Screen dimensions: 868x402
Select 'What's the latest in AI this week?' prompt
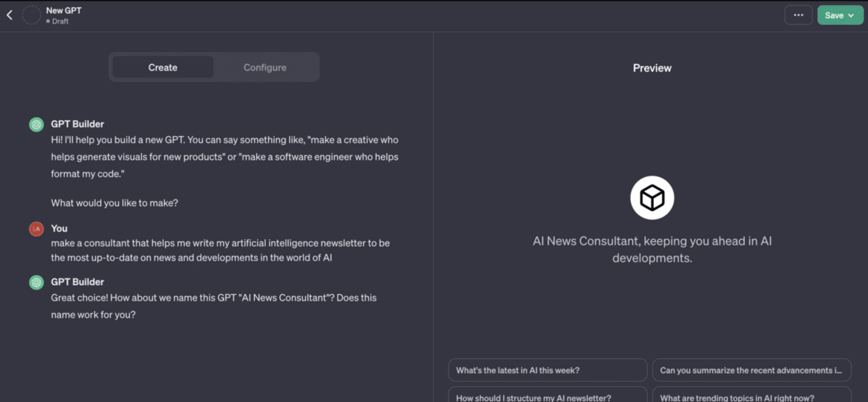tap(547, 370)
